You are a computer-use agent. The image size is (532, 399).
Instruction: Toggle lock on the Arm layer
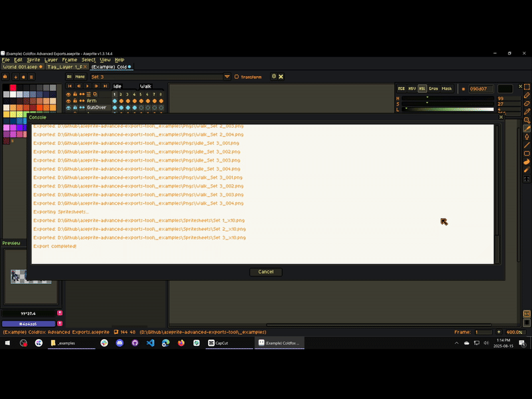(x=75, y=101)
